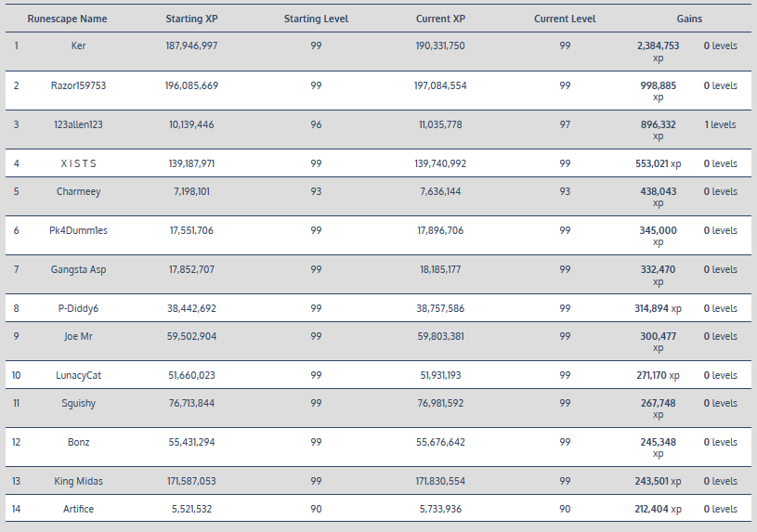The image size is (757, 532).
Task: Click Gangsta Asp player name
Action: pyautogui.click(x=79, y=269)
